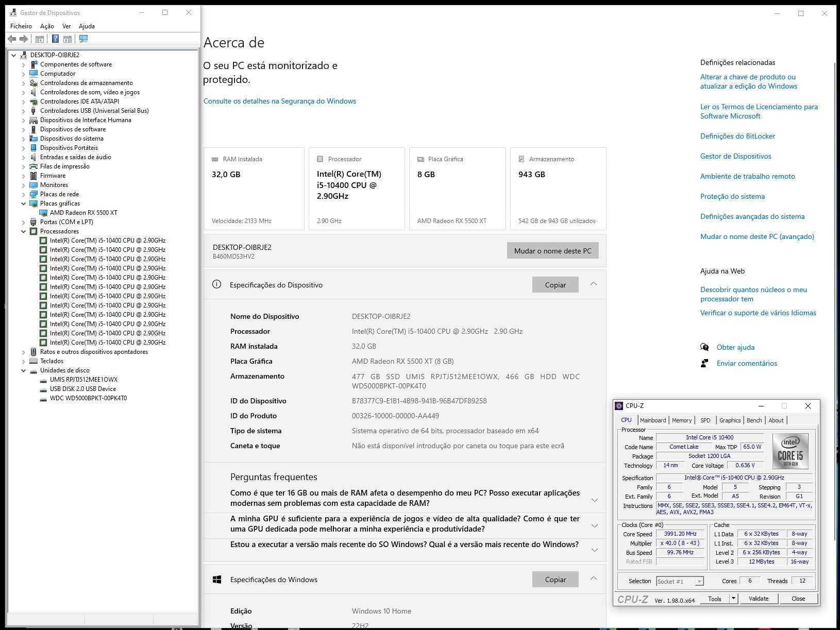Collapse the Processadores tree node

click(23, 231)
